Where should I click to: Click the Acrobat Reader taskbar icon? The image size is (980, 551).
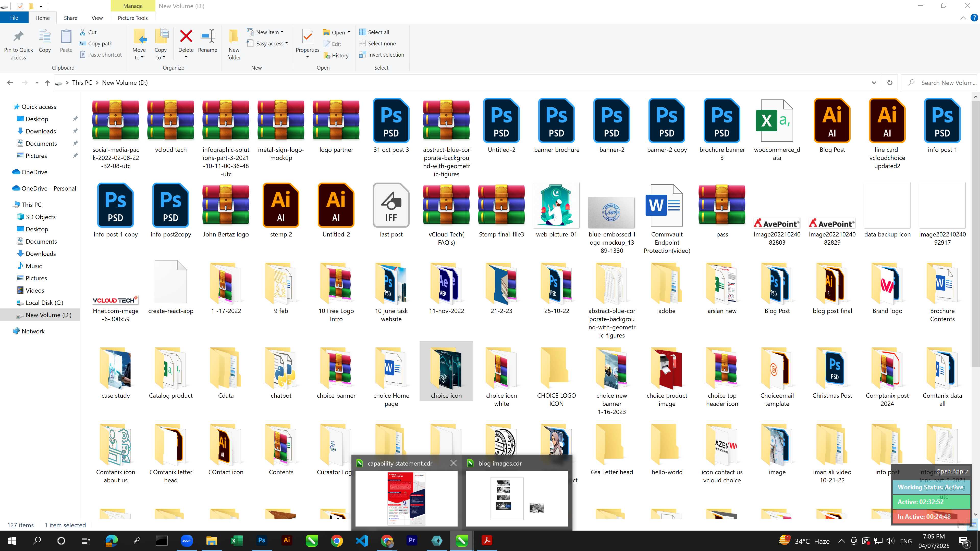pos(487,540)
